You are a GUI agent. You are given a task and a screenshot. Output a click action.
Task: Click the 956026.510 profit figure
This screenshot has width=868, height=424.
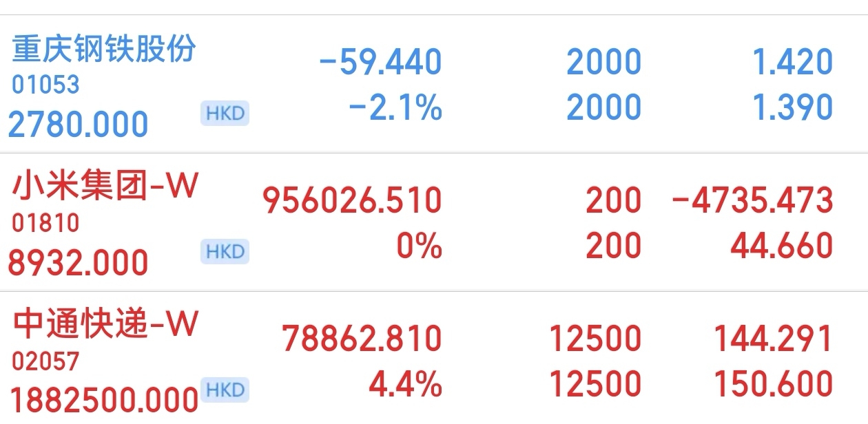coord(352,200)
